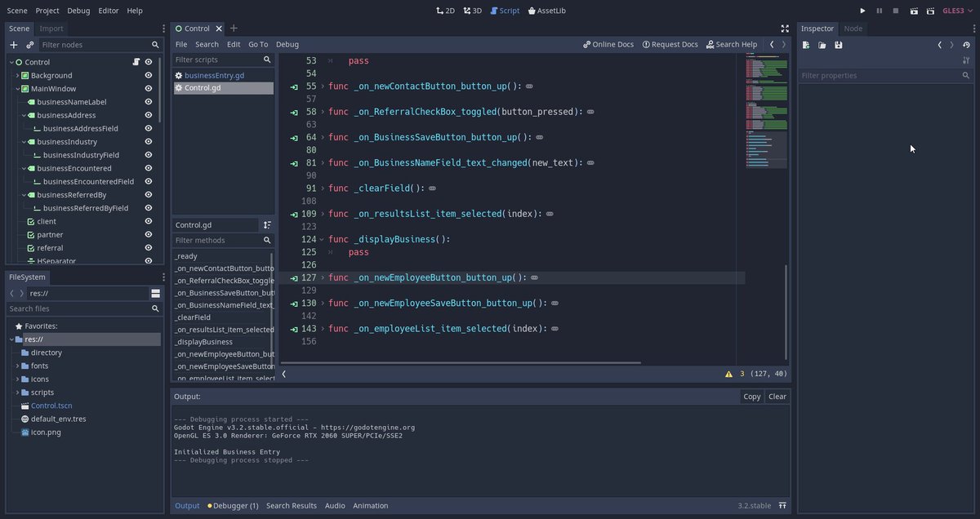The width and height of the screenshot is (980, 519).
Task: Save the current resource in Inspector
Action: pyautogui.click(x=839, y=45)
